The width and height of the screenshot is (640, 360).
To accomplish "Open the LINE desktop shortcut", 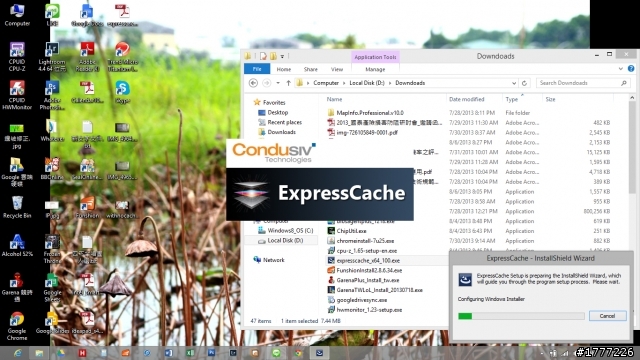I will pyautogui.click(x=52, y=16).
